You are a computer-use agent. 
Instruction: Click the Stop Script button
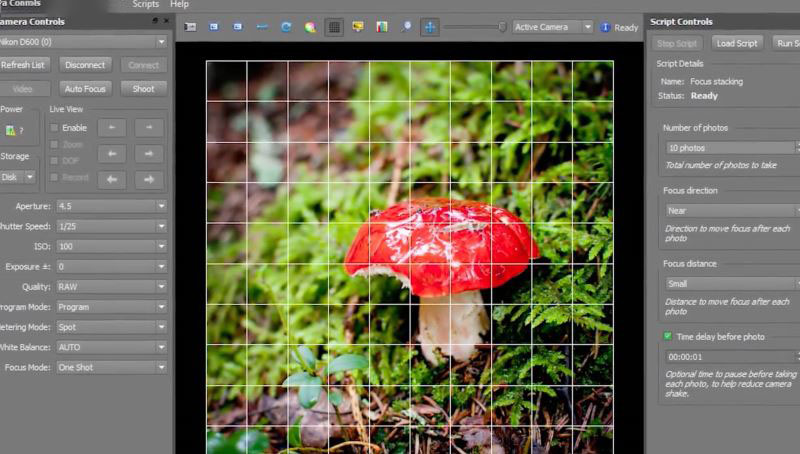[677, 43]
